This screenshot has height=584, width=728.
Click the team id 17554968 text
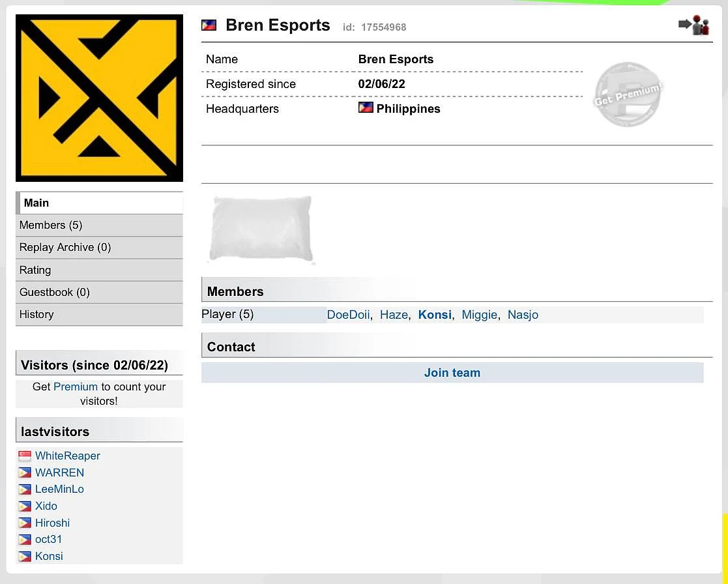click(x=374, y=27)
